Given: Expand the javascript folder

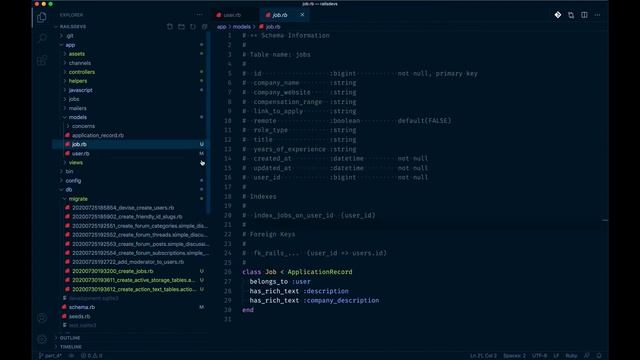Looking at the screenshot, I should coord(80,90).
